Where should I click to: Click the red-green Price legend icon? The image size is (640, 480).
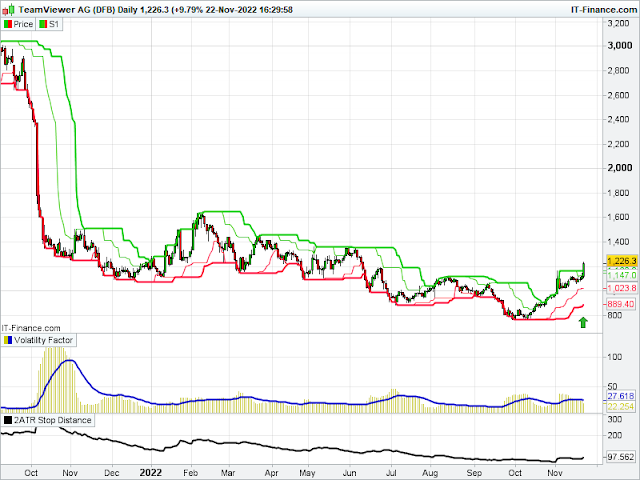coord(8,24)
